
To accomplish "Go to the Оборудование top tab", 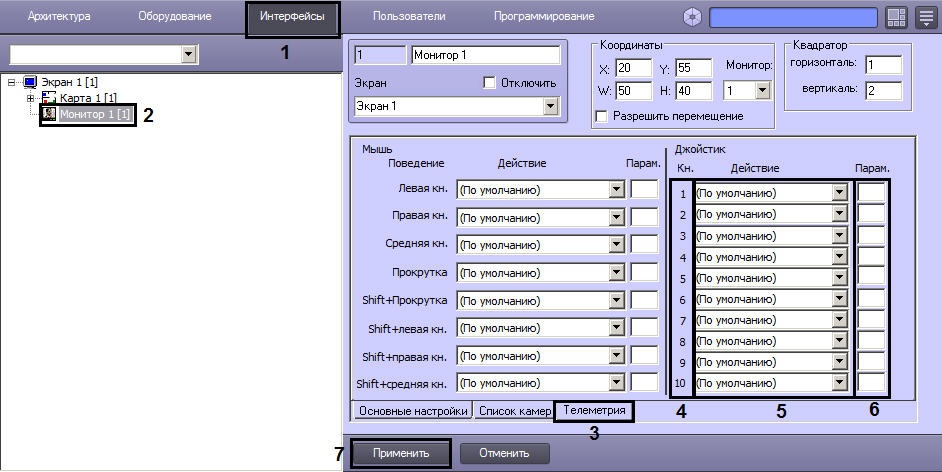I will 174,17.
